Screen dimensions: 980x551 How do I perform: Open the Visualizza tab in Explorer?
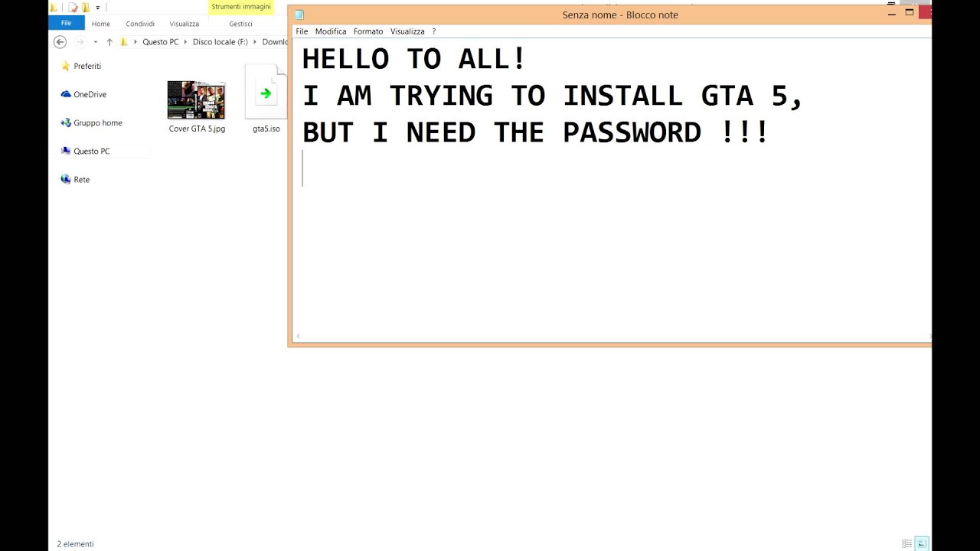(185, 24)
